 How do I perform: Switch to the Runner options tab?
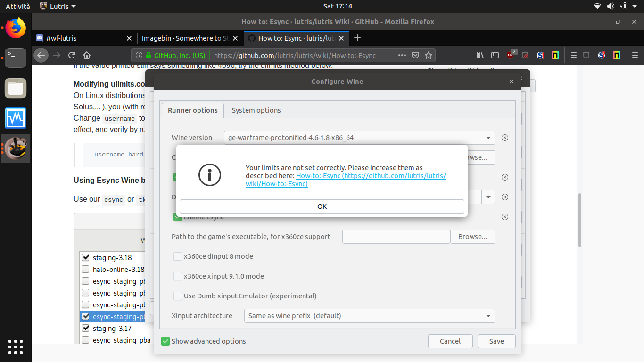193,110
